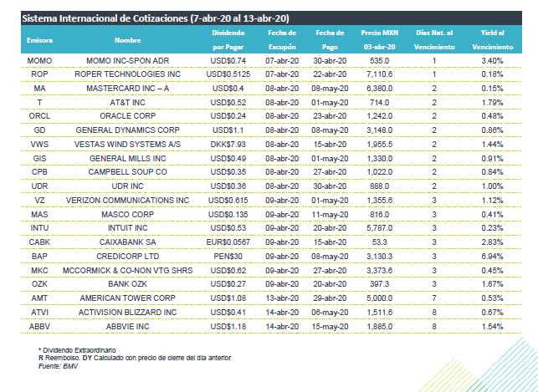
Task: Click the 11-may-20 payment date
Action: point(330,215)
